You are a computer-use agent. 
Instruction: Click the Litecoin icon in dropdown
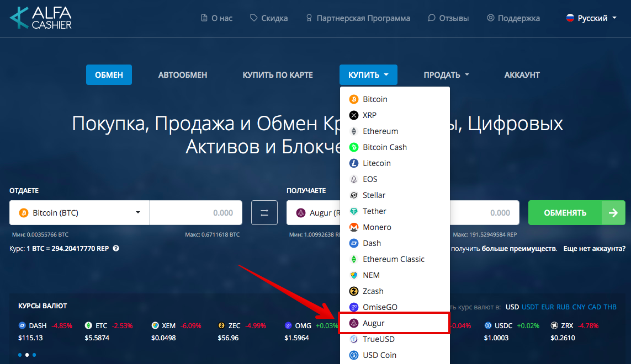(354, 163)
